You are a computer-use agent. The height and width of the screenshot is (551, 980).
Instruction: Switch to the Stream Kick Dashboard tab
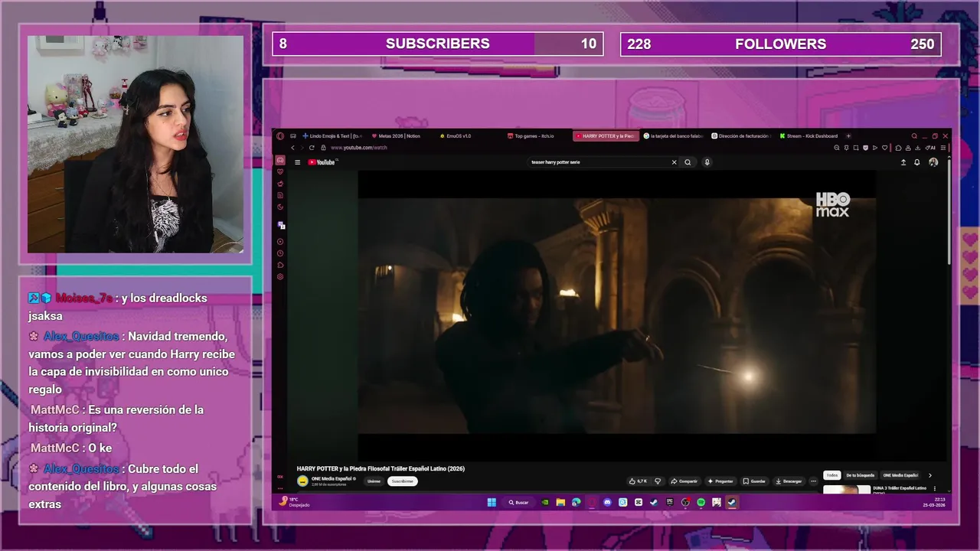[x=808, y=136]
